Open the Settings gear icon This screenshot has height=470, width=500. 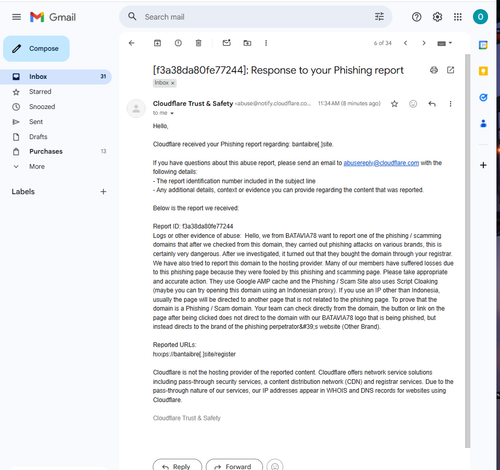437,17
